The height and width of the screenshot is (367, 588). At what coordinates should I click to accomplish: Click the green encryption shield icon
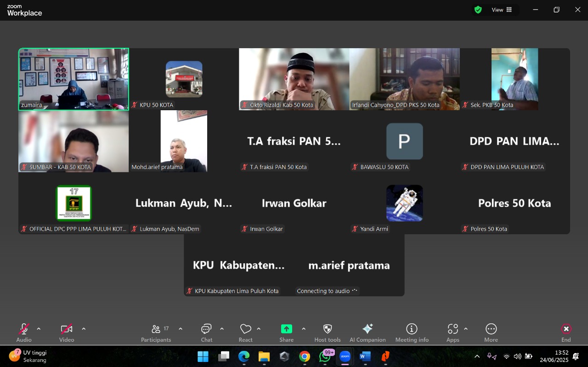coord(478,10)
